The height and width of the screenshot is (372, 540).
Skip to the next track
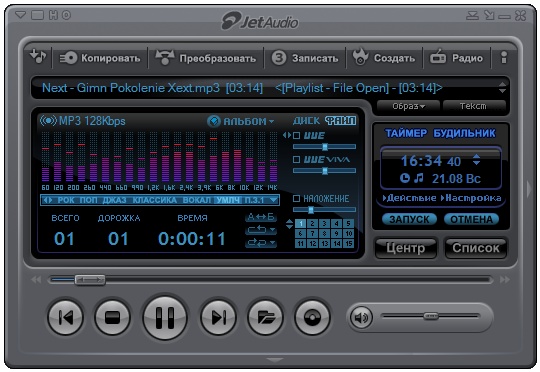(x=218, y=317)
